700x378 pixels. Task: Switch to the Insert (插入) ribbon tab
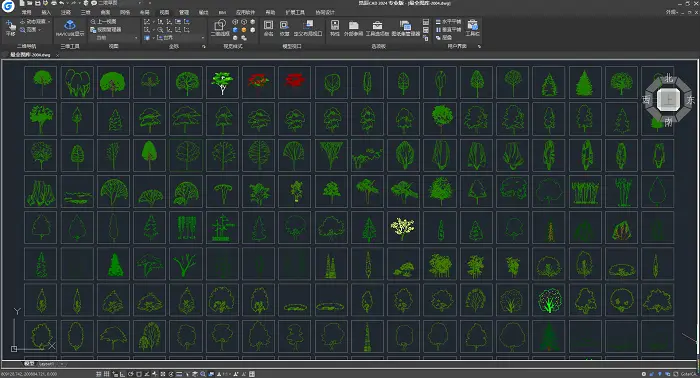(x=46, y=12)
